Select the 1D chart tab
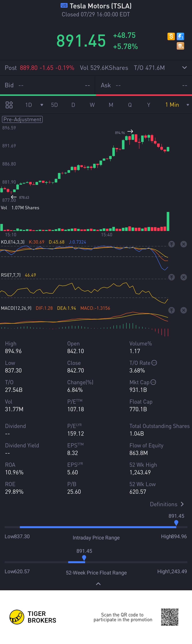Screen dimensions: 192x644 (28, 105)
